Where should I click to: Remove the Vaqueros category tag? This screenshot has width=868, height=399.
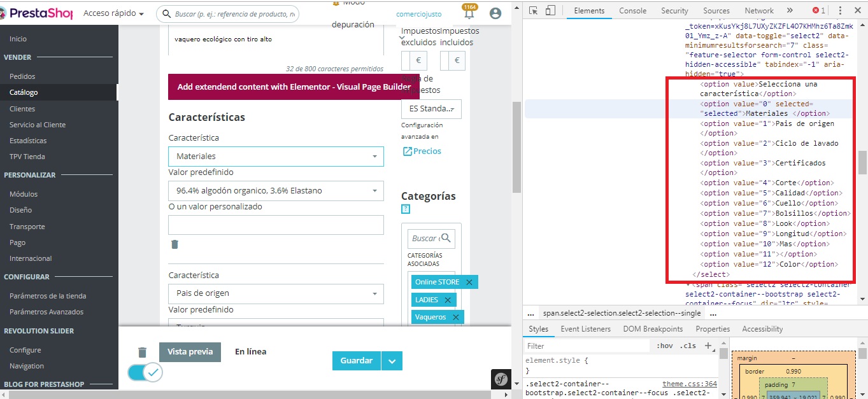pyautogui.click(x=455, y=317)
